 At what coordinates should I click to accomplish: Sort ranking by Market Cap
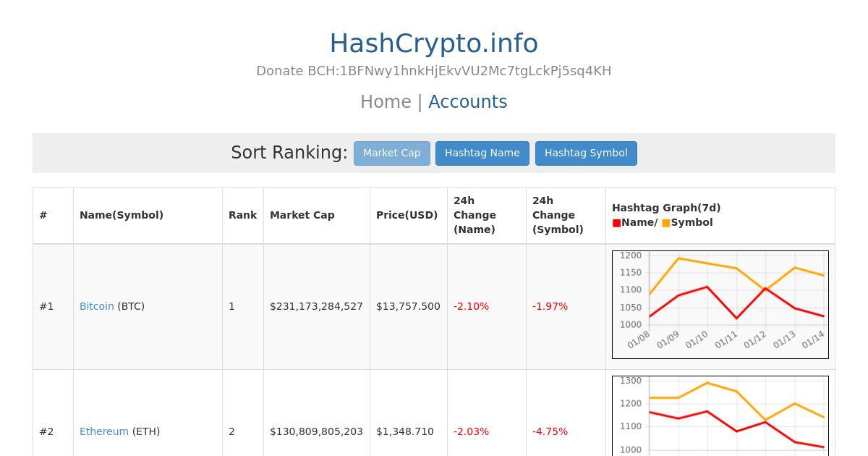pyautogui.click(x=392, y=153)
